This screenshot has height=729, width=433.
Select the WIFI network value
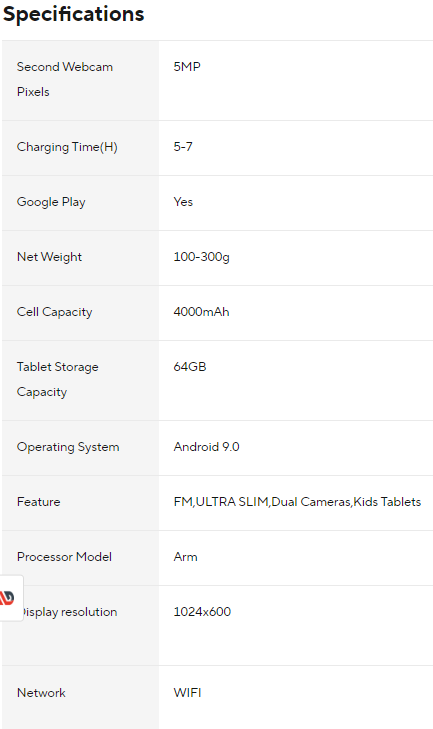(187, 693)
